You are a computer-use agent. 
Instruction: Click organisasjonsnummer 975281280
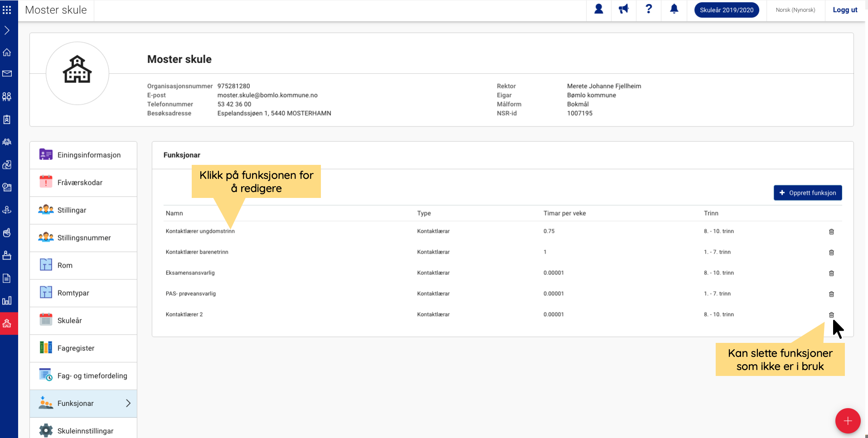[x=233, y=86]
